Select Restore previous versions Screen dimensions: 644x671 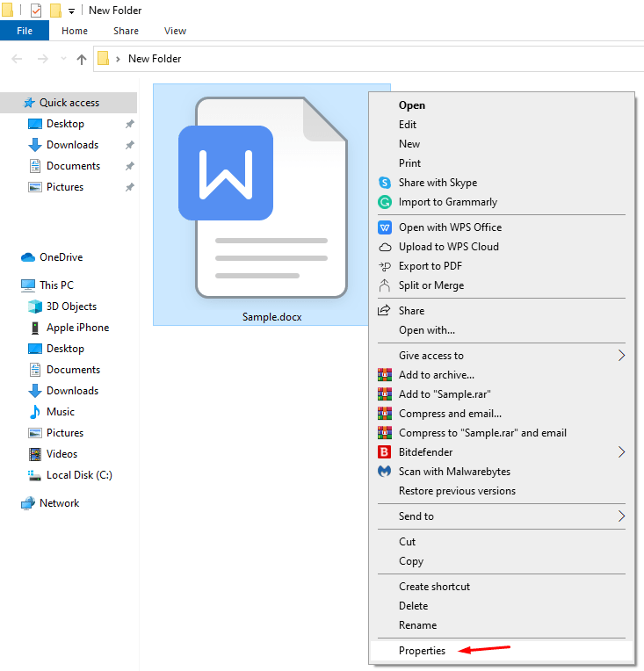point(502,491)
